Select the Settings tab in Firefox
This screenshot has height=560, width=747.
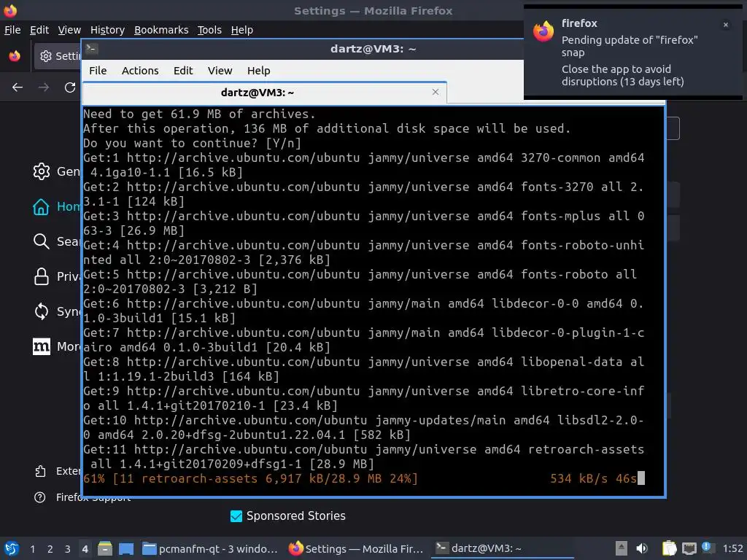tap(57, 56)
